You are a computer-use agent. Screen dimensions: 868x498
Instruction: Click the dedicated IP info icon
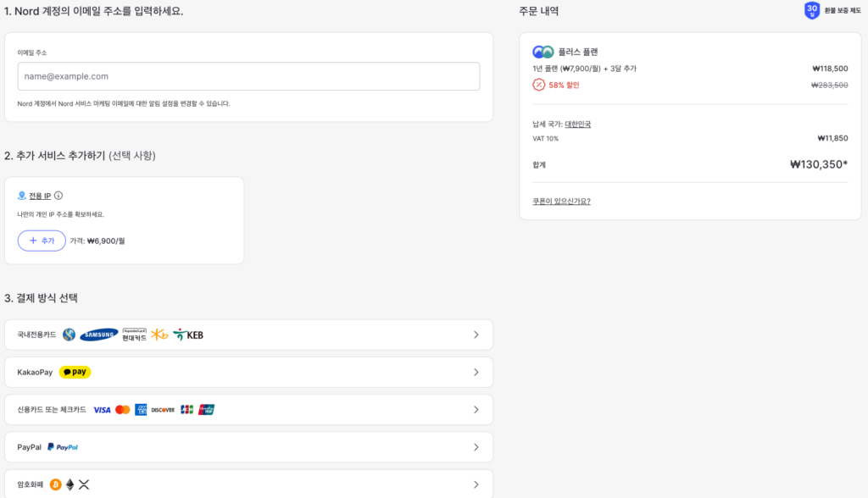58,196
